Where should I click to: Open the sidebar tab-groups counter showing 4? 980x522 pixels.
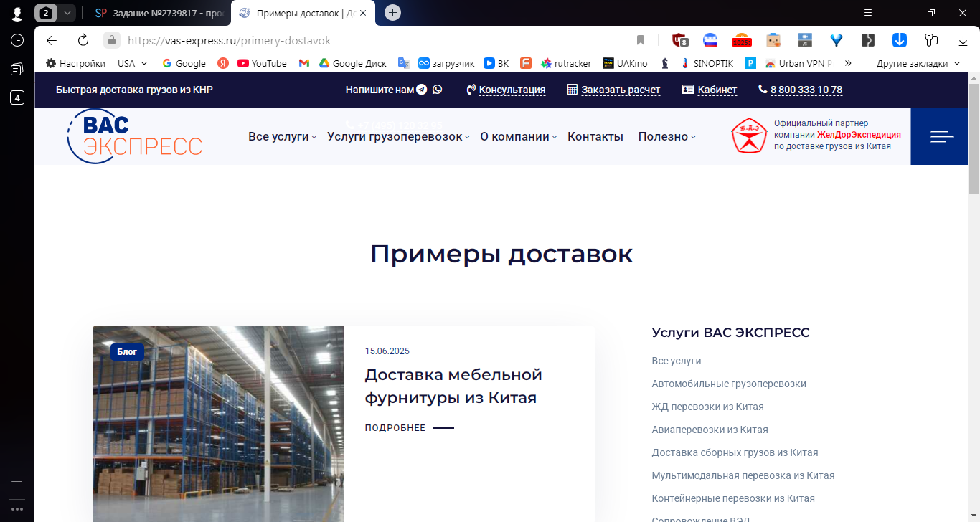(x=17, y=98)
